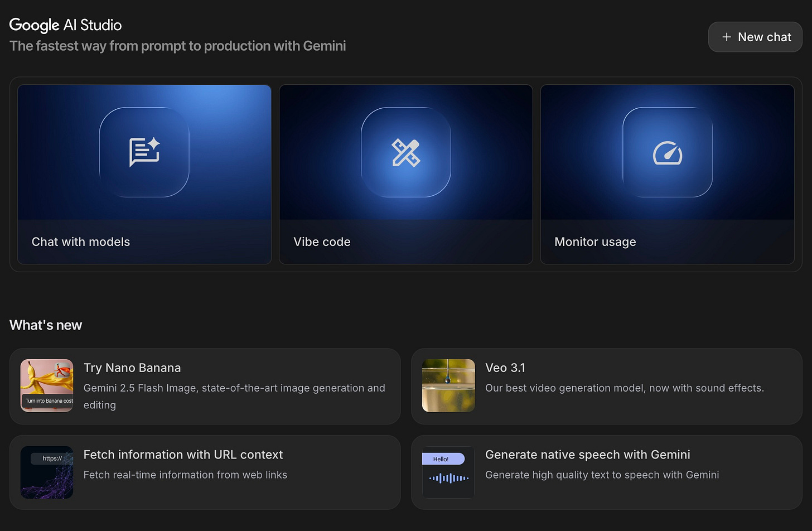Image resolution: width=812 pixels, height=531 pixels.
Task: Click the fastest way from prompt tagline
Action: point(177,46)
